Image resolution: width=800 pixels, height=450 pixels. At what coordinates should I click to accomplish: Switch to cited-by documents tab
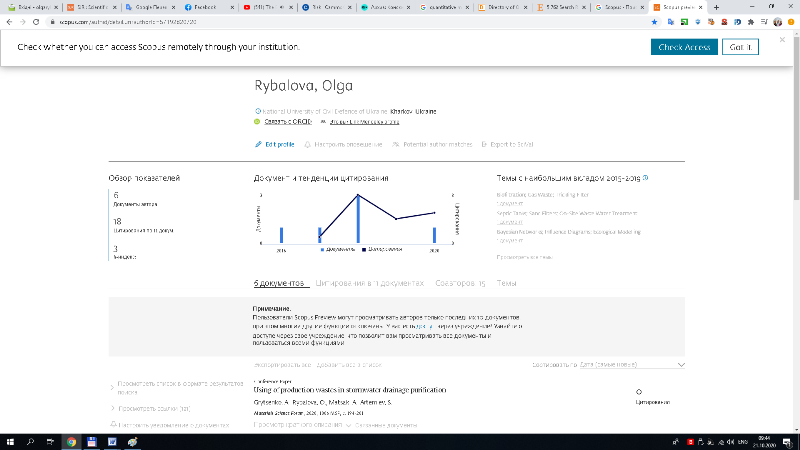click(x=369, y=283)
